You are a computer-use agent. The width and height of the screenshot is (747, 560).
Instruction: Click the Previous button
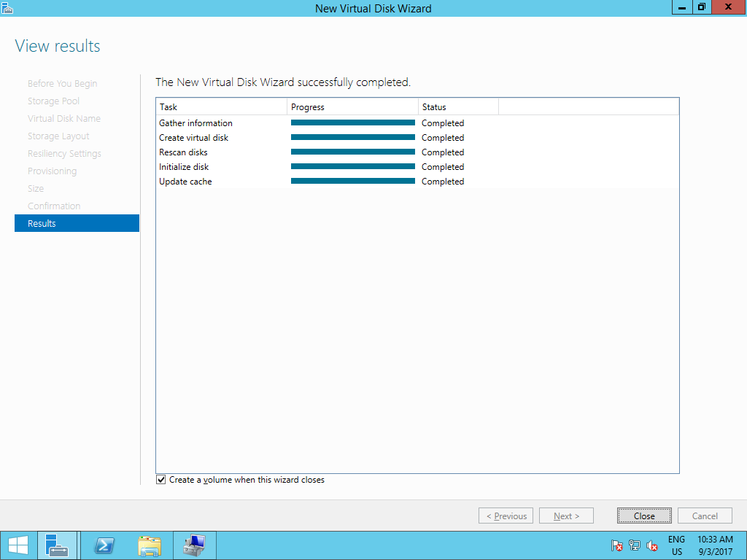pyautogui.click(x=506, y=516)
